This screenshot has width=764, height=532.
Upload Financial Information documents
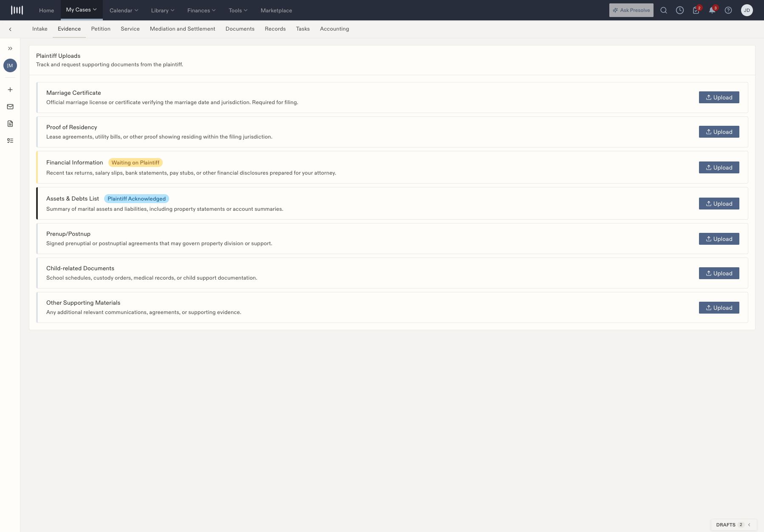click(x=719, y=167)
